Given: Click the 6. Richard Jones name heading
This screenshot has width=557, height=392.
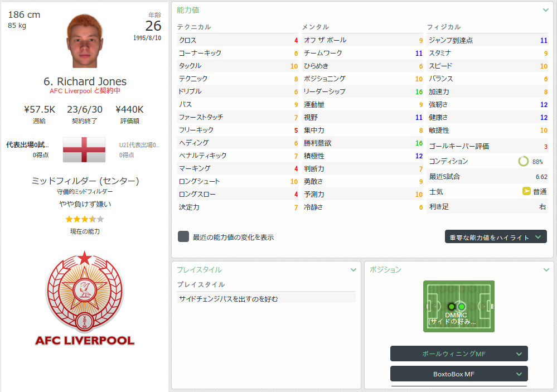Looking at the screenshot, I should coord(85,81).
